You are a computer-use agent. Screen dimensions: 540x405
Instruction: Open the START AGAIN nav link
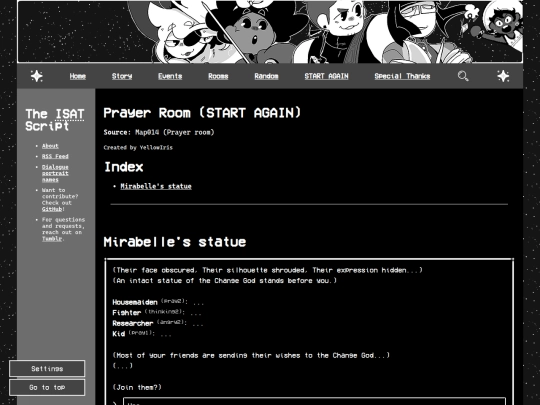(326, 76)
